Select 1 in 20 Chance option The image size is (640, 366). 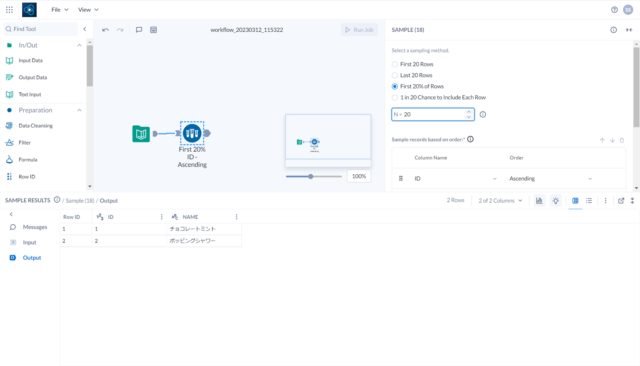point(395,98)
